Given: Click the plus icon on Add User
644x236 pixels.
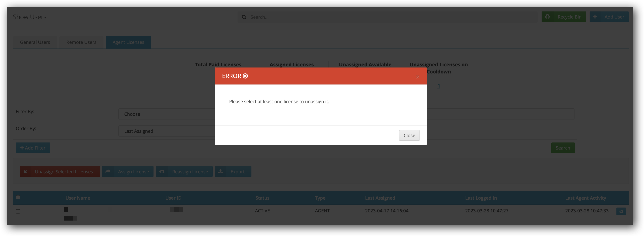Looking at the screenshot, I should click(595, 17).
